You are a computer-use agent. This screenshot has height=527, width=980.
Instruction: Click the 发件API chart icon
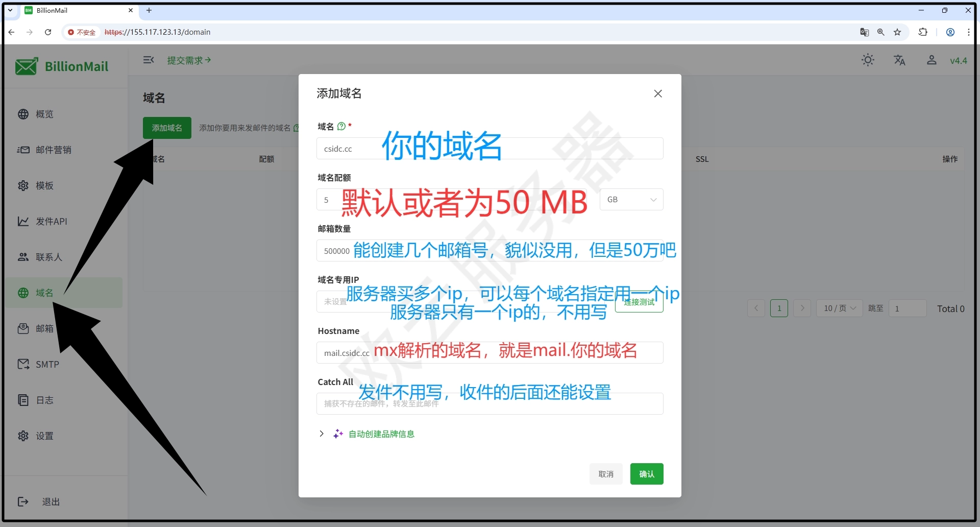tap(23, 221)
